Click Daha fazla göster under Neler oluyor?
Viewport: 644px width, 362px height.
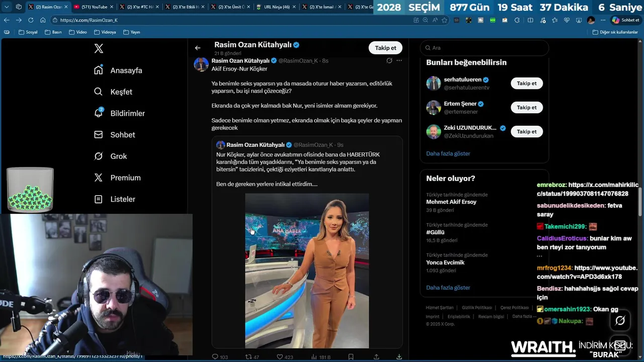pyautogui.click(x=448, y=288)
